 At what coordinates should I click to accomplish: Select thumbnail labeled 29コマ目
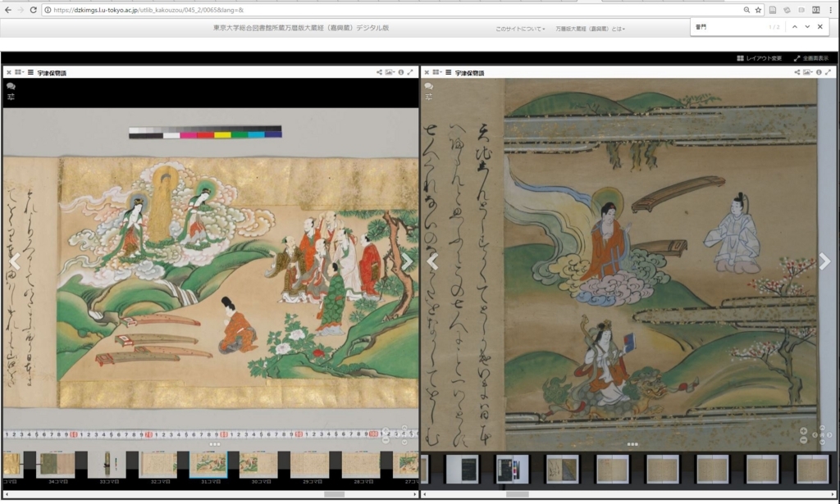(311, 465)
